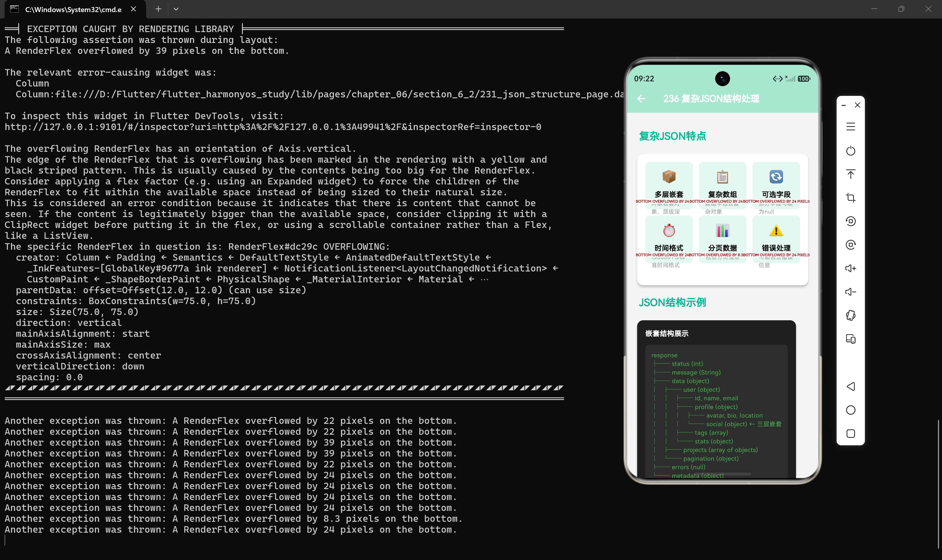This screenshot has height=560, width=942.
Task: Click the 'errors (null)' tree line
Action: coord(688,467)
